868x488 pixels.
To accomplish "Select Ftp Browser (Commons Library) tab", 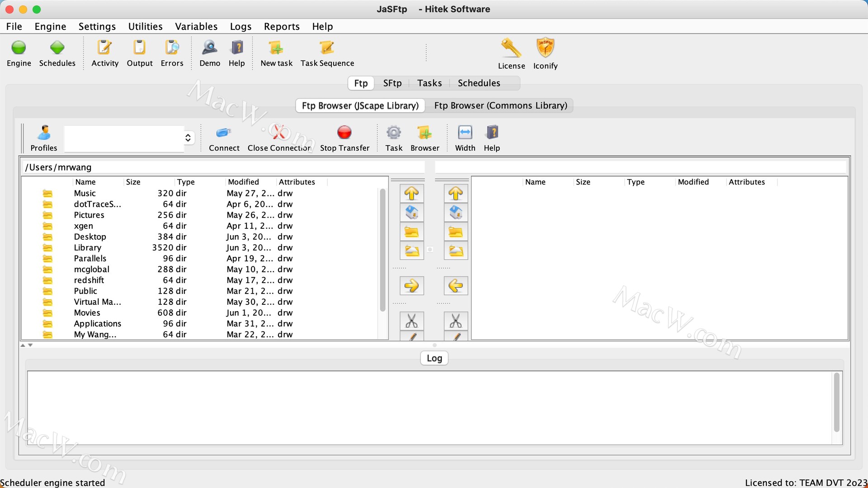I will pos(500,105).
